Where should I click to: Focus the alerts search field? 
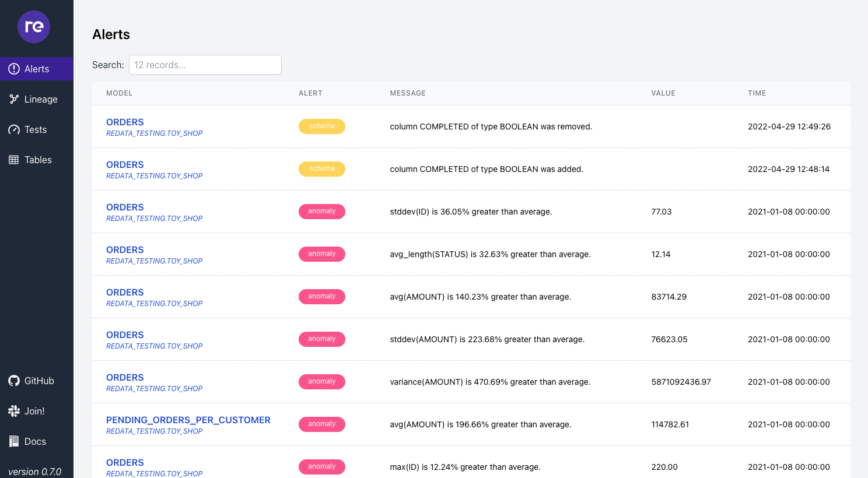click(205, 65)
